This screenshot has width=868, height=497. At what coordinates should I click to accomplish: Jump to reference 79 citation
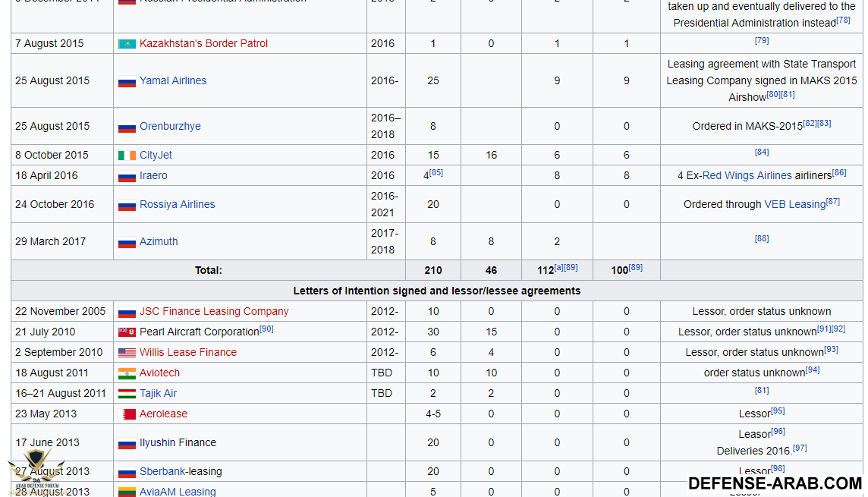762,41
